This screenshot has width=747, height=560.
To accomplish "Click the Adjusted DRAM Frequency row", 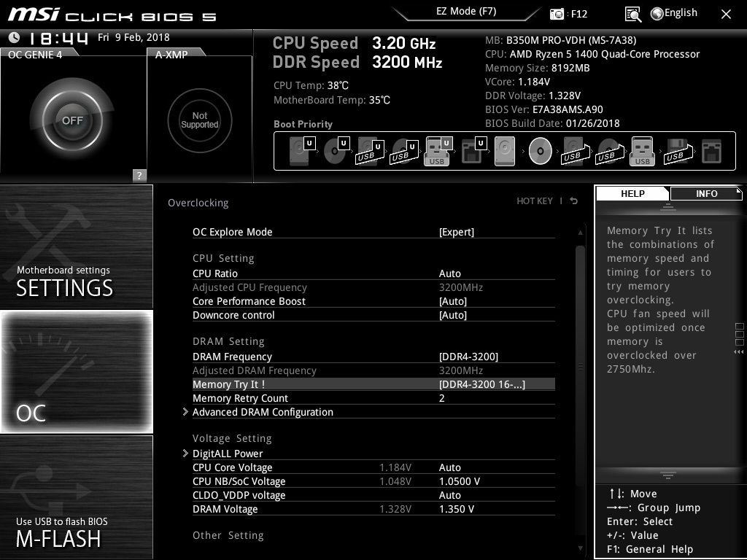I will click(373, 370).
